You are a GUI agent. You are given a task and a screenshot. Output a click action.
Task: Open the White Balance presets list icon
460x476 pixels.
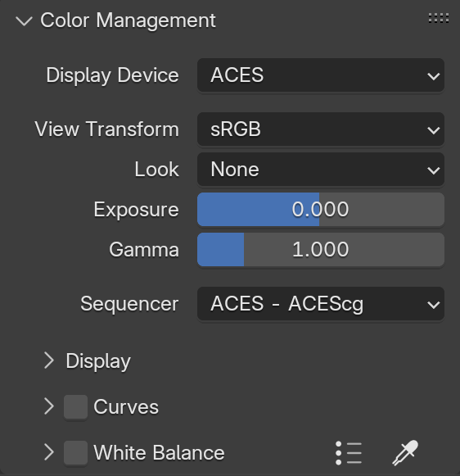tap(349, 453)
